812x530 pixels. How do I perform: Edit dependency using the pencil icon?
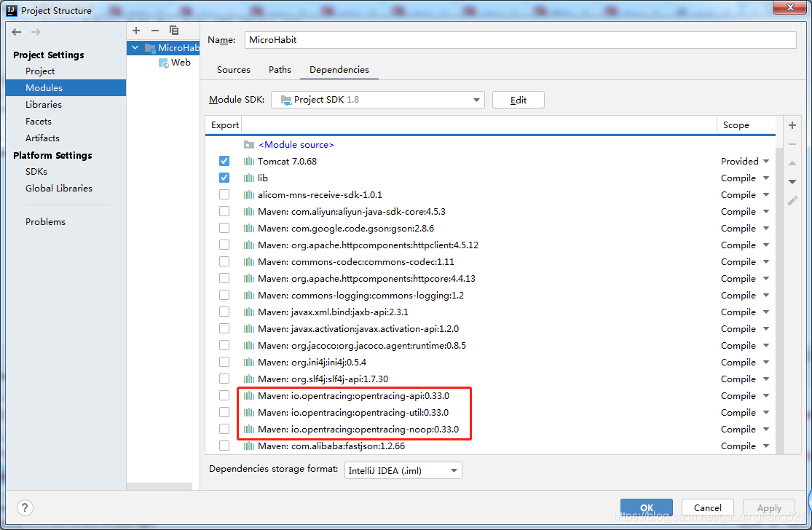click(x=792, y=200)
